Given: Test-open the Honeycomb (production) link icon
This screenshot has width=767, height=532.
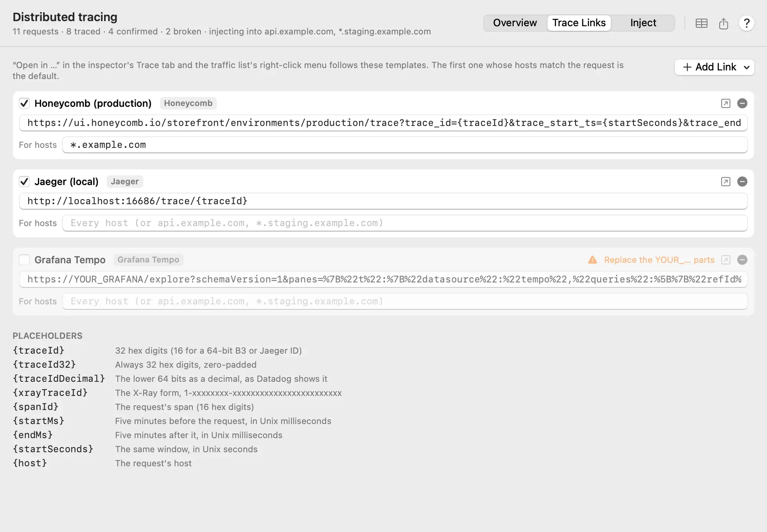Looking at the screenshot, I should (x=726, y=103).
